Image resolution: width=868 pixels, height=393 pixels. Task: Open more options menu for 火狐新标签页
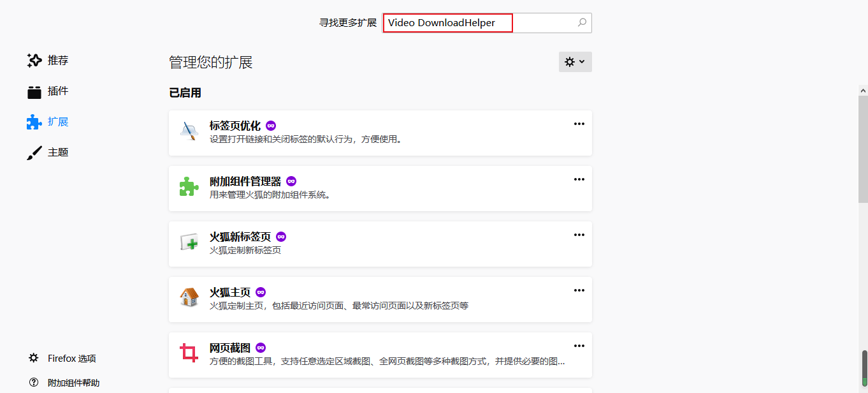point(579,235)
